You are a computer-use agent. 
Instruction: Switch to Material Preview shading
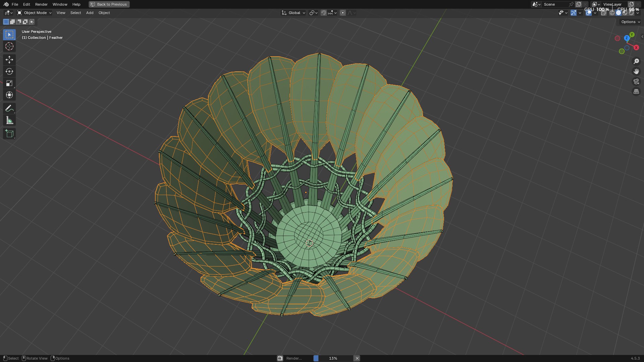click(x=625, y=13)
